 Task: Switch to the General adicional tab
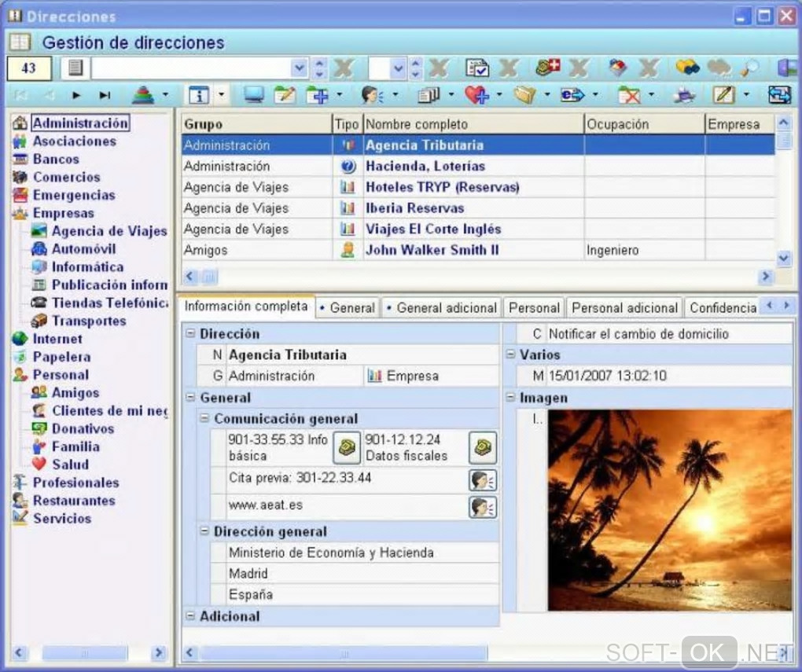pos(441,308)
